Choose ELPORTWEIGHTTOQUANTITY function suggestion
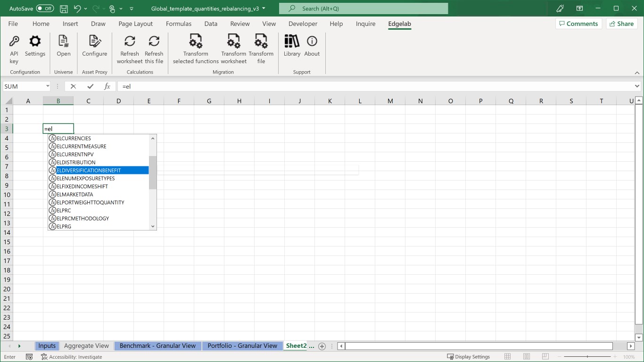 (99, 202)
